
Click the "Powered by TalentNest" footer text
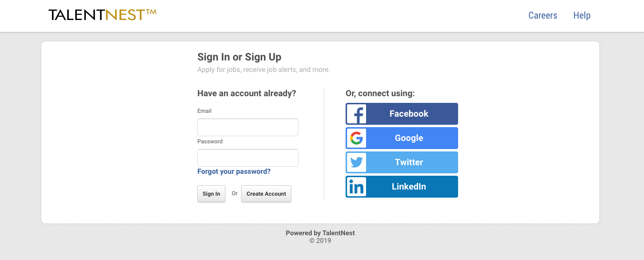coord(320,233)
